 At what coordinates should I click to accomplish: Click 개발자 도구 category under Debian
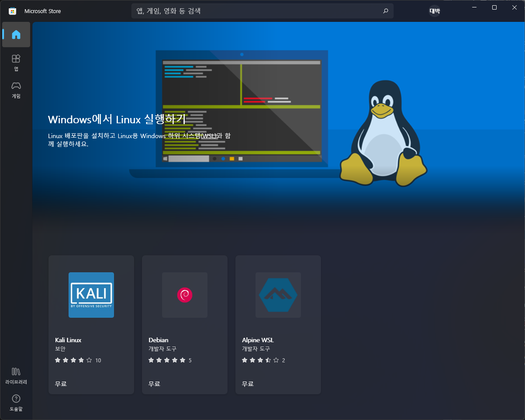click(x=162, y=349)
